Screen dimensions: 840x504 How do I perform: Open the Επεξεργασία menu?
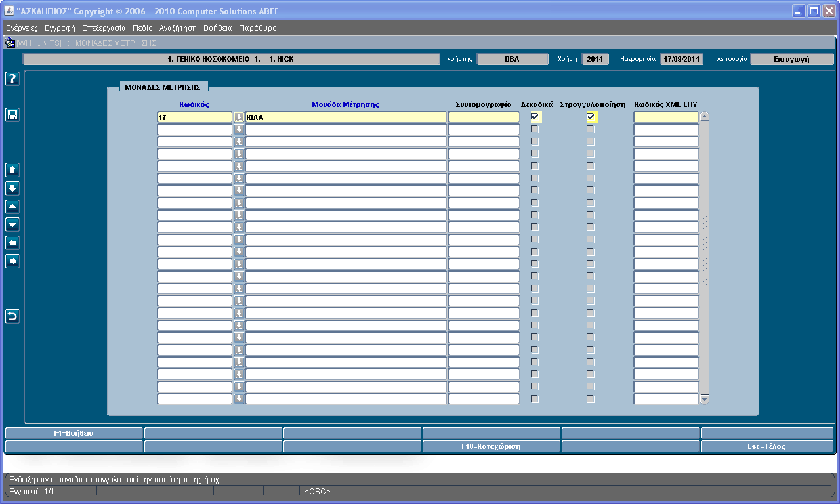(104, 28)
